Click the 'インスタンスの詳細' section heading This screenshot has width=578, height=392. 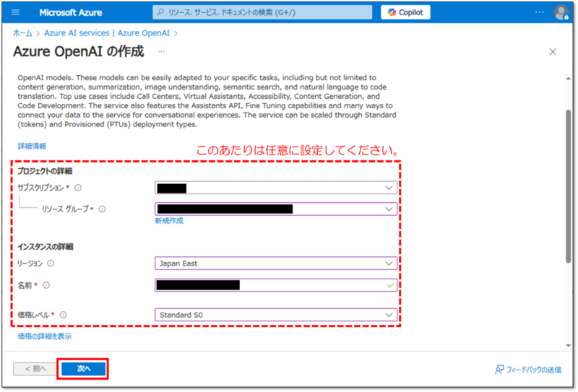tap(46, 247)
